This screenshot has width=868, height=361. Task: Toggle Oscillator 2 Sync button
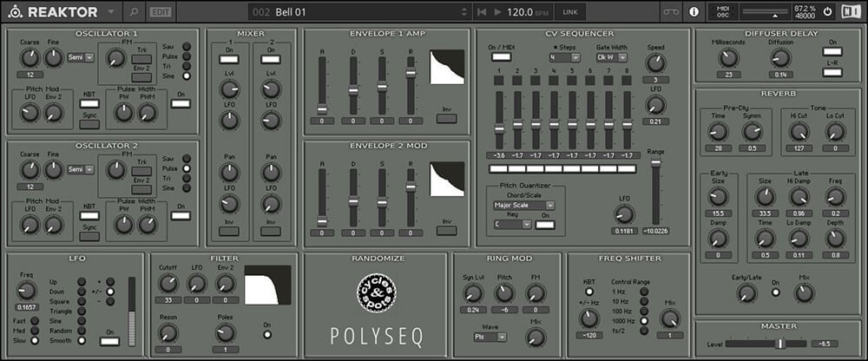coord(89,236)
